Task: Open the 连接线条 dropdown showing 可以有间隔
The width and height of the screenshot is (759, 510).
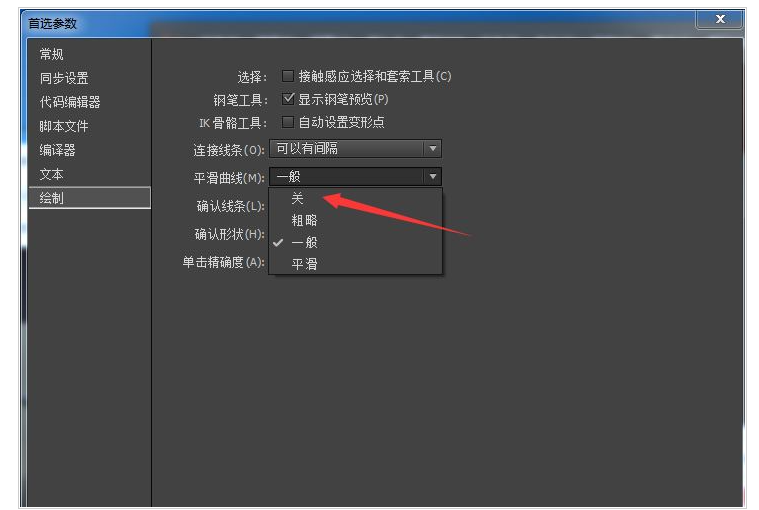Action: [x=355, y=149]
